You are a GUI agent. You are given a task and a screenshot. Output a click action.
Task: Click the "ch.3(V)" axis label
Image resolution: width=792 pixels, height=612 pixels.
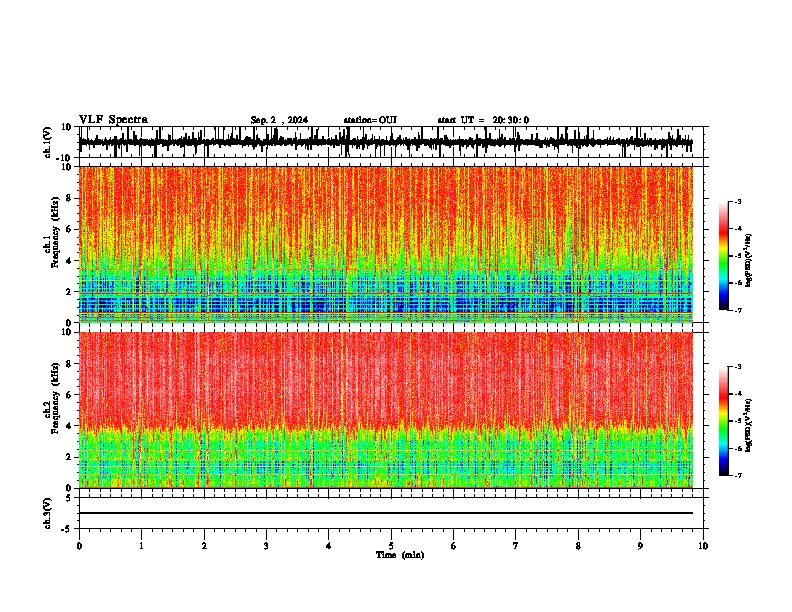click(x=48, y=513)
